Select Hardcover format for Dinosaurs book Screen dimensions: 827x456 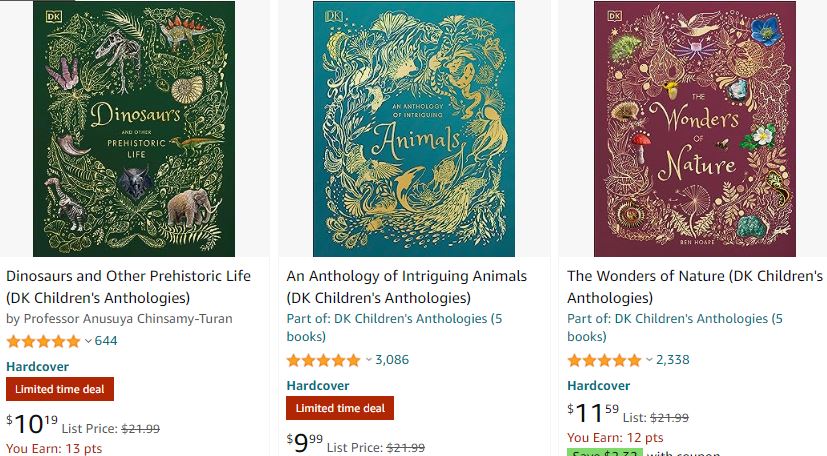[x=37, y=367]
